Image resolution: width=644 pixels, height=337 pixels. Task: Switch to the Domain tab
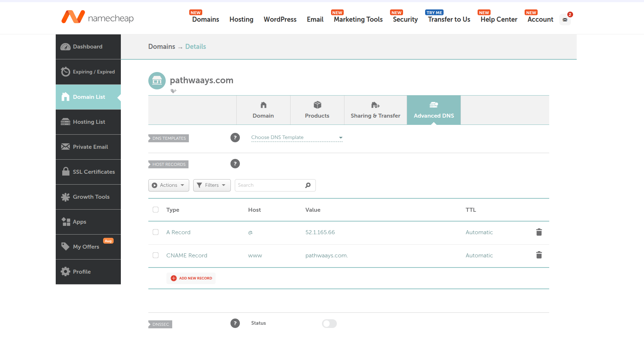coord(263,110)
